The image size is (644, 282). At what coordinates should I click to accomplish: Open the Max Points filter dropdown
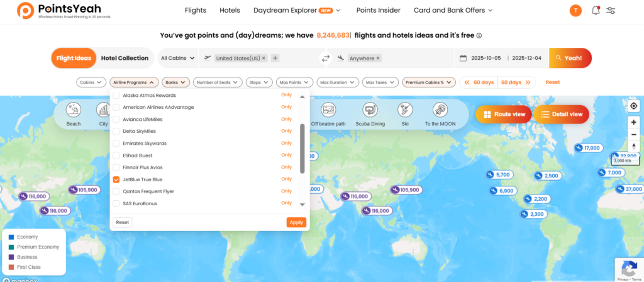pyautogui.click(x=294, y=82)
